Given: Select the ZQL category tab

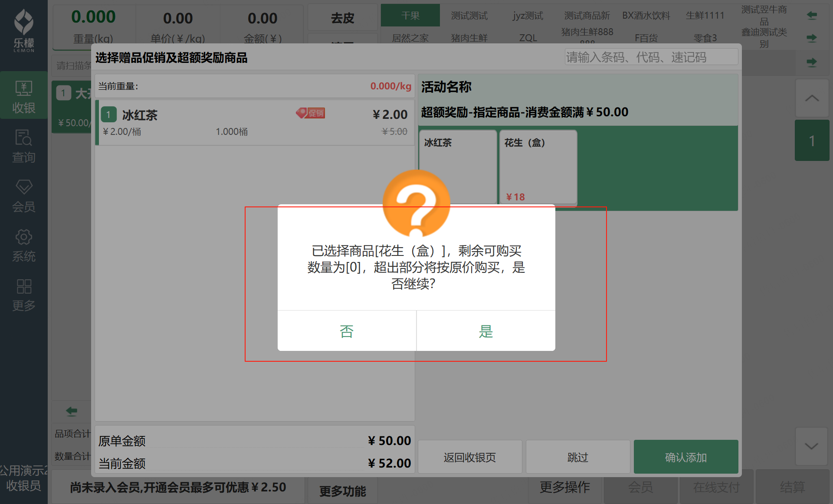Looking at the screenshot, I should 528,38.
